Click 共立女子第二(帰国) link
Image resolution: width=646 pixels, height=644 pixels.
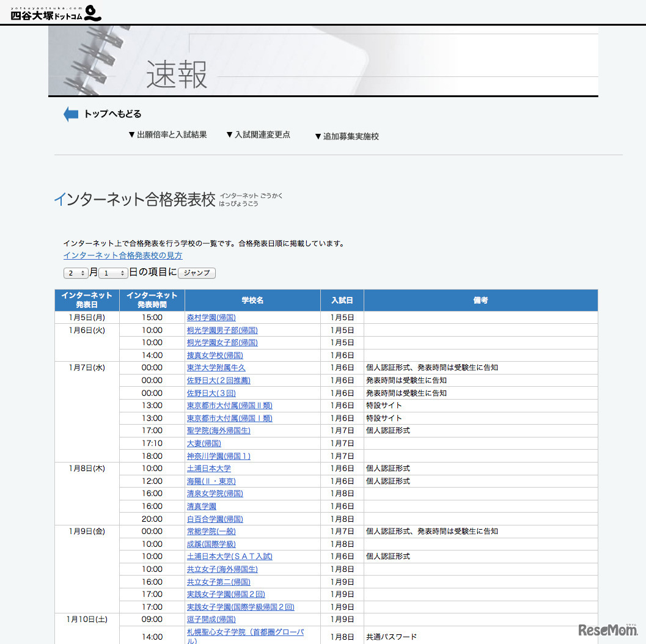click(x=218, y=582)
